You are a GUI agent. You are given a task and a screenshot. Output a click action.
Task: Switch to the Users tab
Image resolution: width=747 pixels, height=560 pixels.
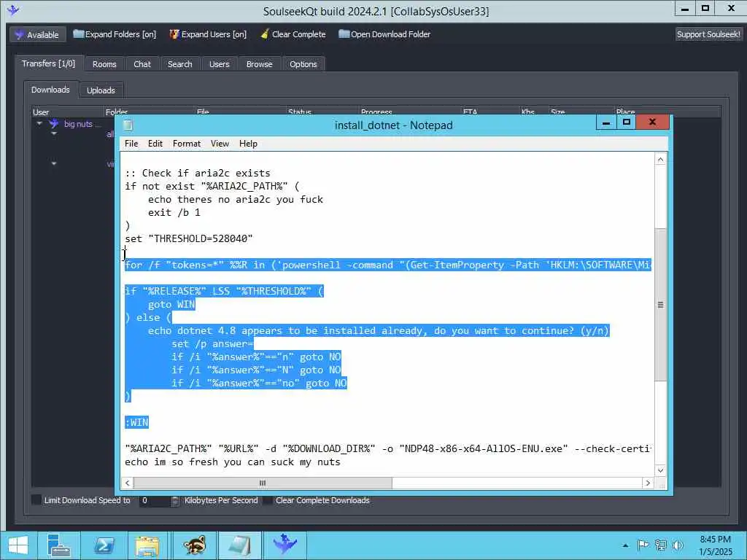pyautogui.click(x=219, y=64)
